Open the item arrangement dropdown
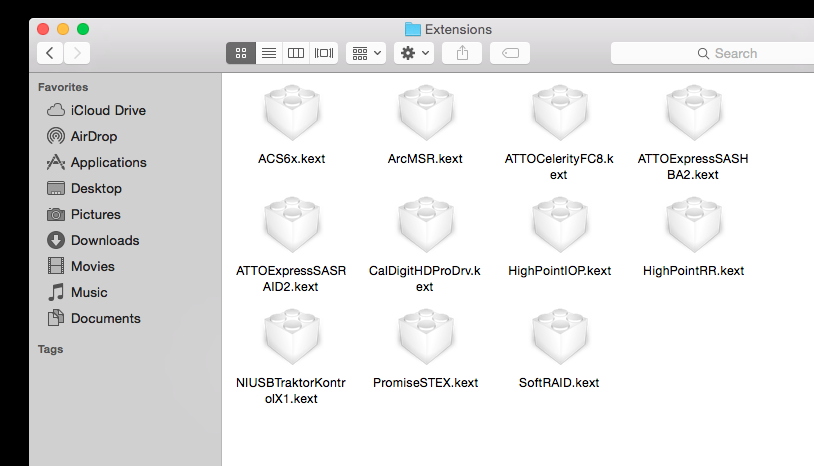Image resolution: width=814 pixels, height=466 pixels. point(366,53)
